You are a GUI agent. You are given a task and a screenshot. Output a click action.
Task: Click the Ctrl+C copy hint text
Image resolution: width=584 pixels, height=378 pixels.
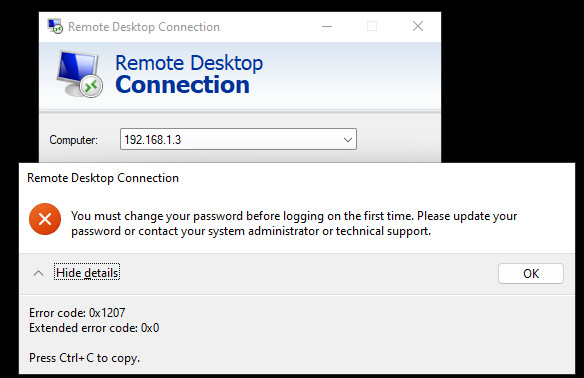tap(85, 358)
